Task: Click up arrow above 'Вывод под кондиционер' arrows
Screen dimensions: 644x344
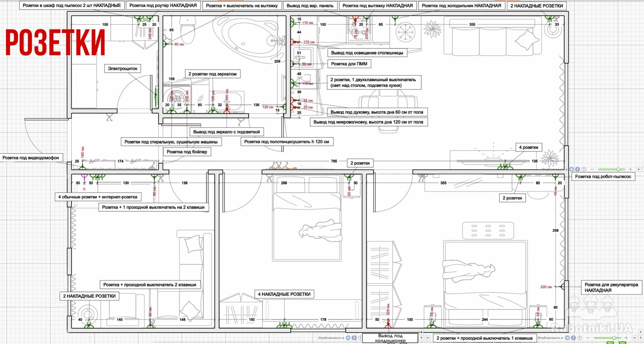Action: coord(422,332)
